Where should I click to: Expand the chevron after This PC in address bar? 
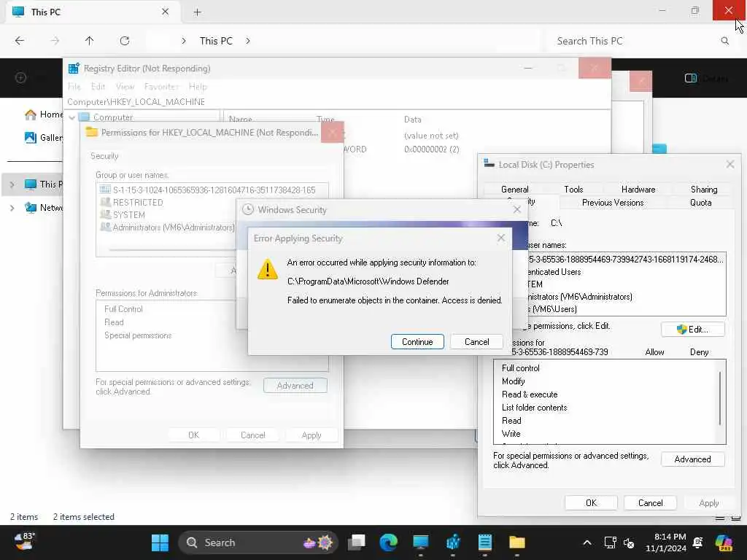[248, 41]
